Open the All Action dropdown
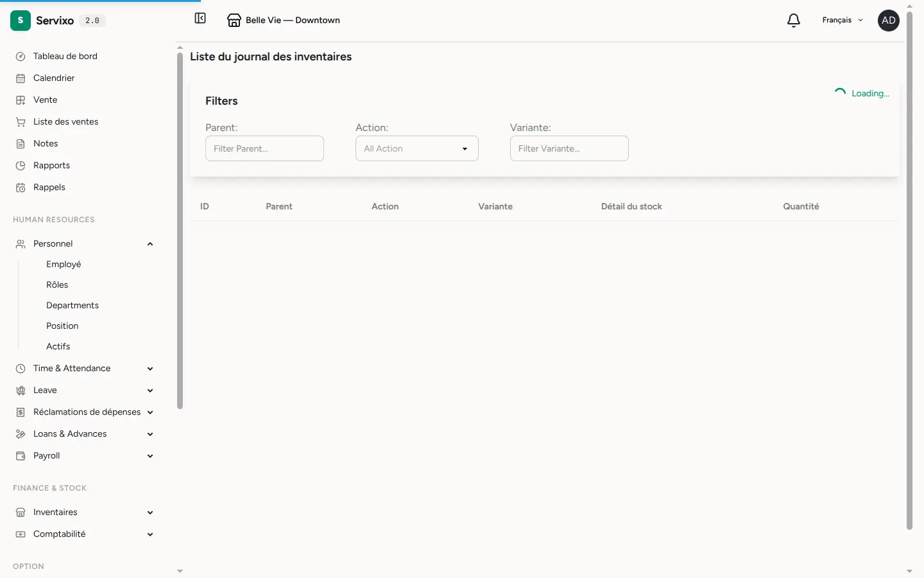924x578 pixels. [x=417, y=148]
